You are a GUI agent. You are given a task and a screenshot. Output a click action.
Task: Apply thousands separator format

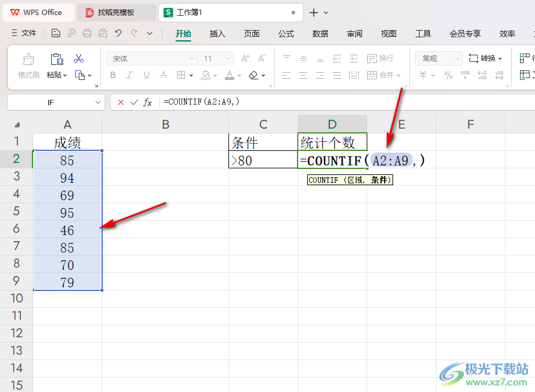click(x=465, y=75)
